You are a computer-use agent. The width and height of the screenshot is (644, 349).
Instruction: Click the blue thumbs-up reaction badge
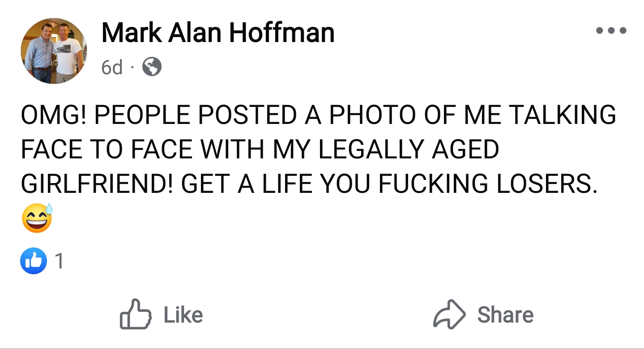[x=34, y=261]
